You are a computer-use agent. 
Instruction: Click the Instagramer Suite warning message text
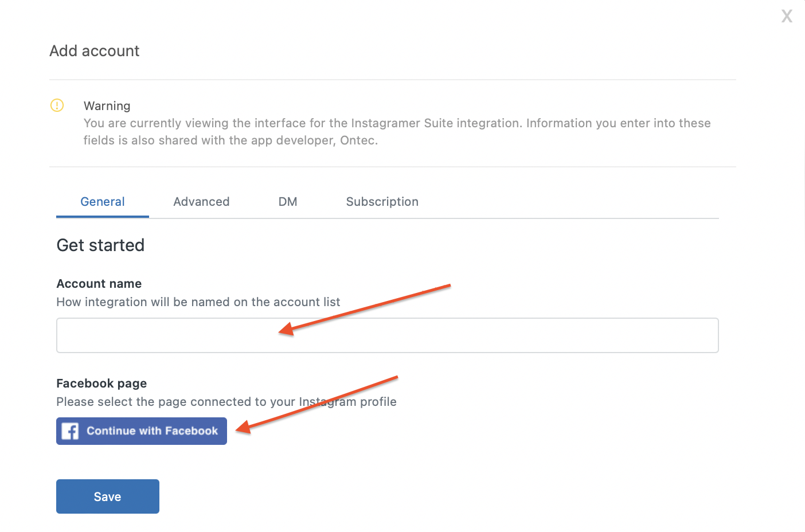click(397, 132)
